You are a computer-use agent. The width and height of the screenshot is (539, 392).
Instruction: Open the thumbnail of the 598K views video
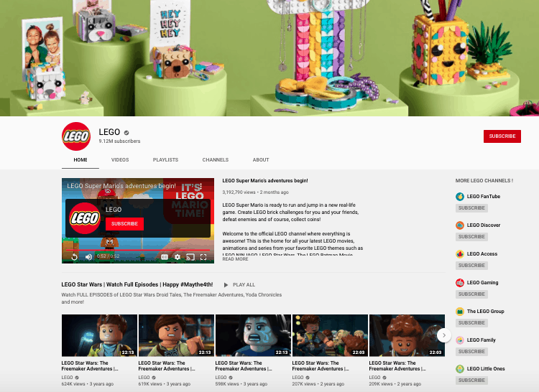tap(254, 335)
